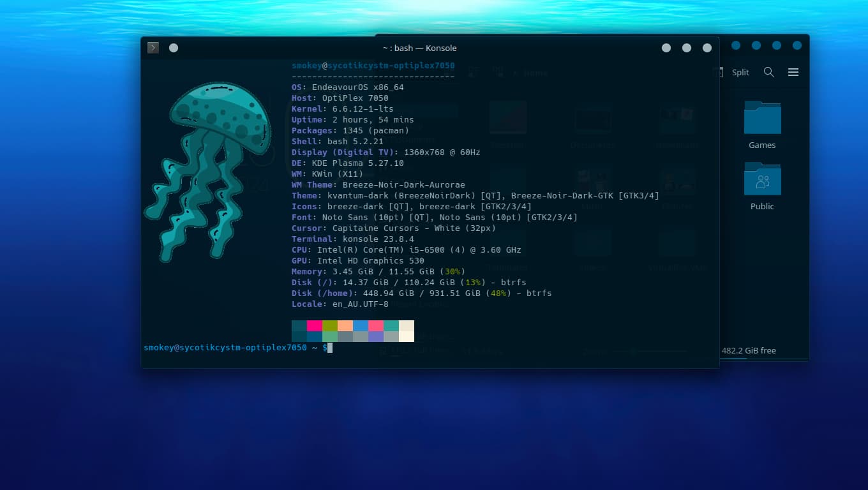The height and width of the screenshot is (490, 868).
Task: Minimize the Konsole terminal window
Action: pyautogui.click(x=666, y=48)
